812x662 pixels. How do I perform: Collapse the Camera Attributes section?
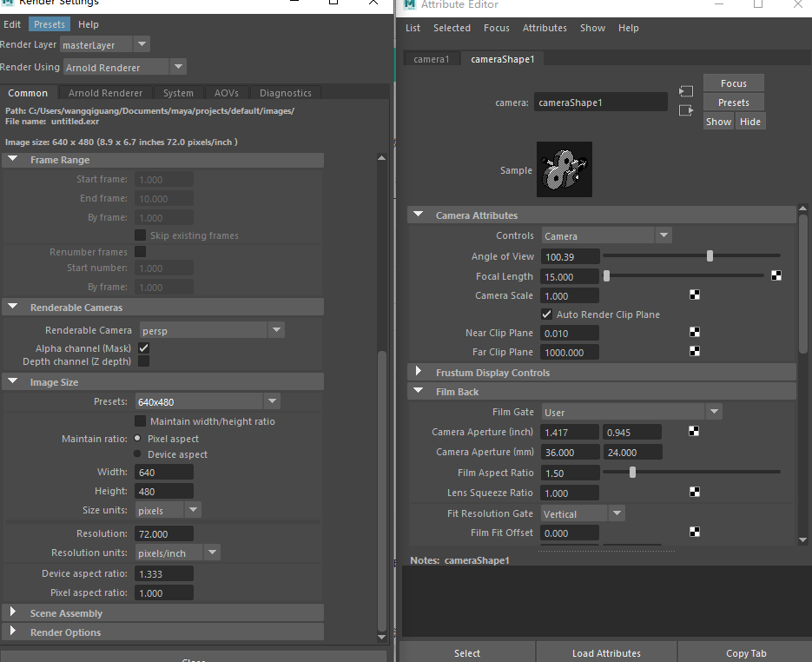[419, 214]
